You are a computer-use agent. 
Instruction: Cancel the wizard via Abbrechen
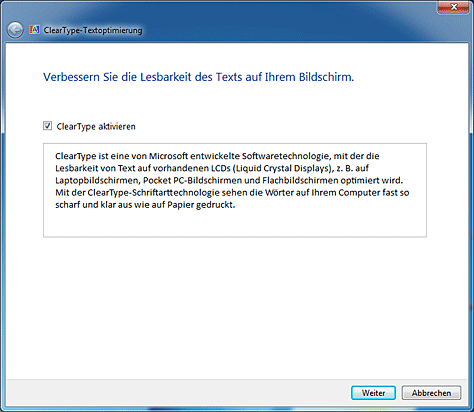pyautogui.click(x=431, y=393)
